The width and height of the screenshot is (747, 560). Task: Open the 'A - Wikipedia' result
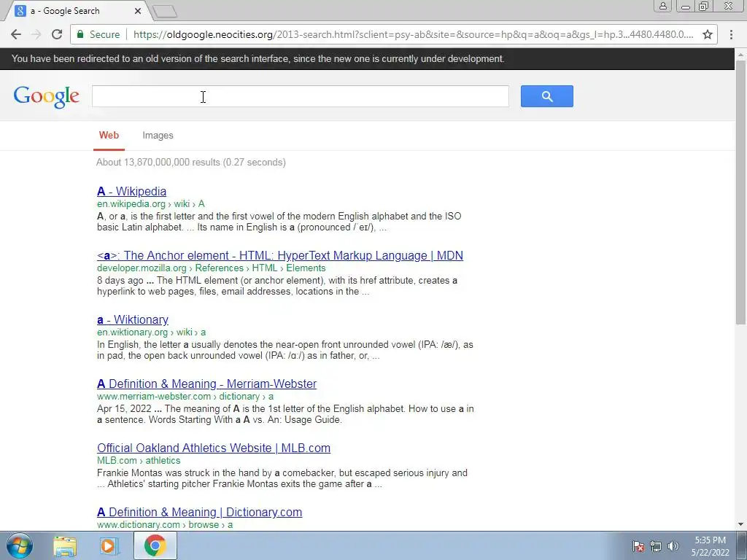(x=131, y=191)
